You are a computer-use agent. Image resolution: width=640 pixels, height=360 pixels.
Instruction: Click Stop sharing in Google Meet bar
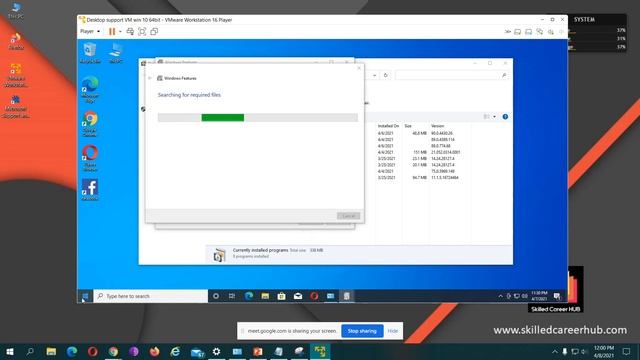pyautogui.click(x=362, y=331)
